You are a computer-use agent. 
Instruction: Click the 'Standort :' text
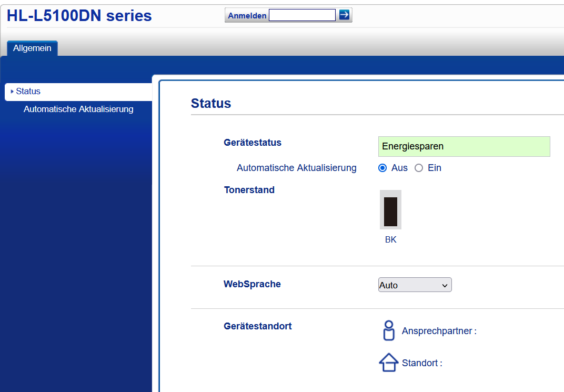tap(422, 363)
